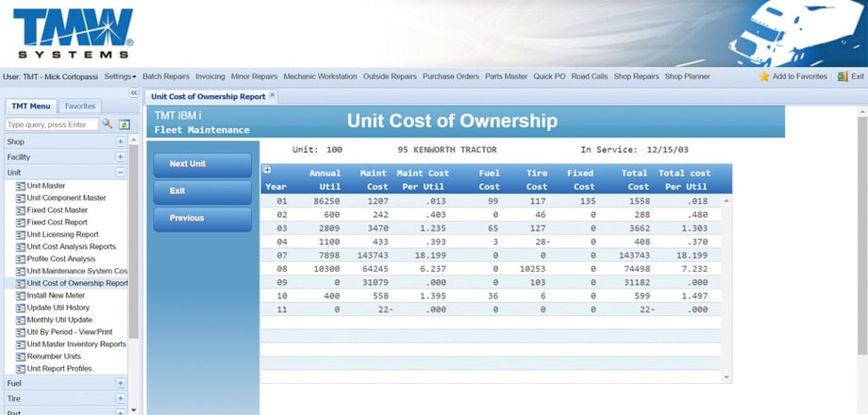Image resolution: width=868 pixels, height=415 pixels.
Task: Click the page vertical scrollbar at right
Action: click(x=862, y=235)
